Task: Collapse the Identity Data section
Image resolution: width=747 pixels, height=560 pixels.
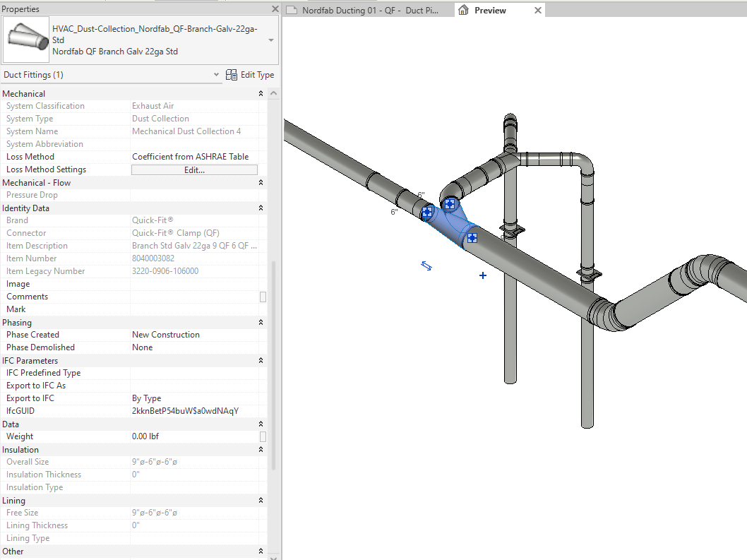Action: (261, 208)
